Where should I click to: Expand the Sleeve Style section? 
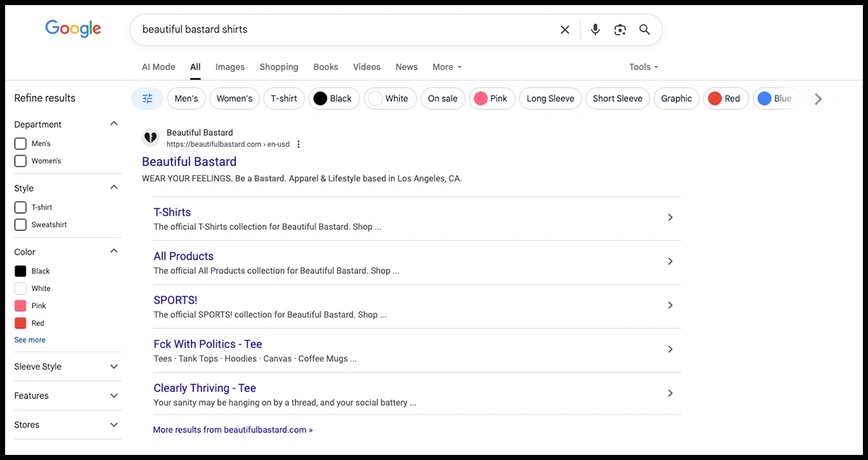[114, 367]
